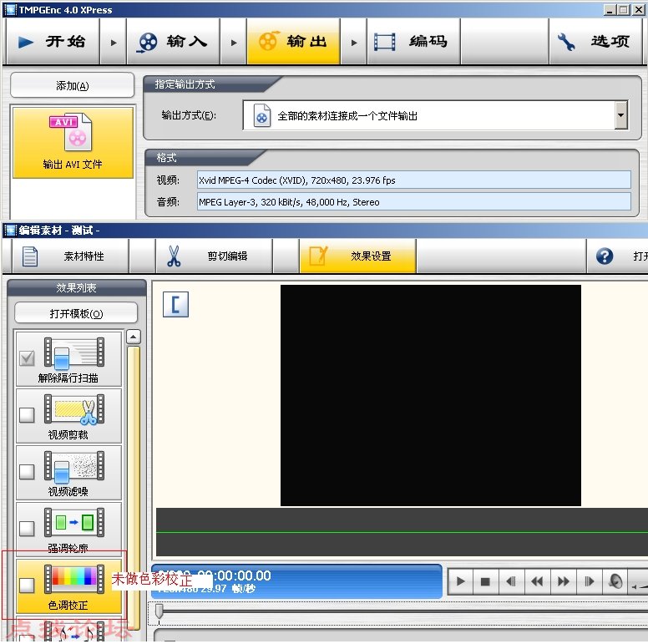Enable the 视频滤噪 video denoise checkbox

(27, 471)
